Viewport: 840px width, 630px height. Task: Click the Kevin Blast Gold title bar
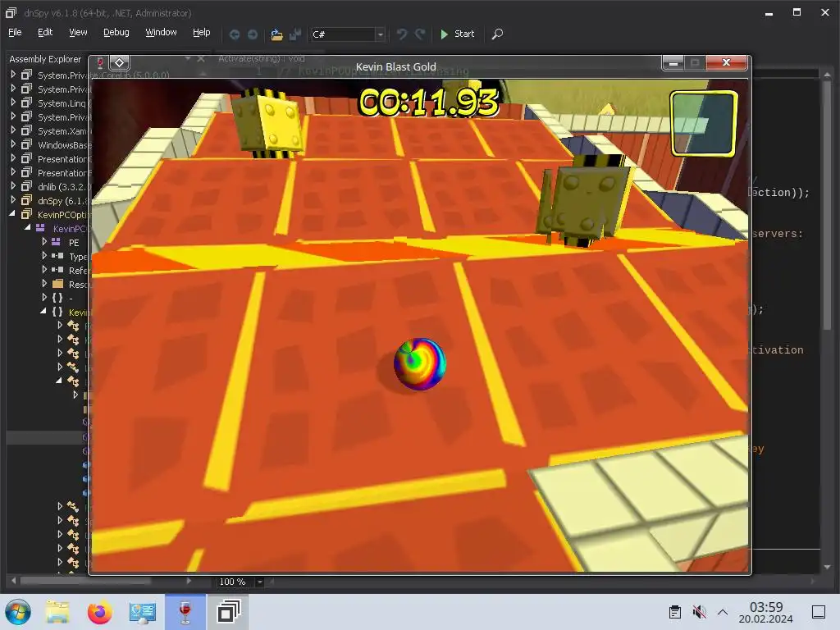[396, 66]
